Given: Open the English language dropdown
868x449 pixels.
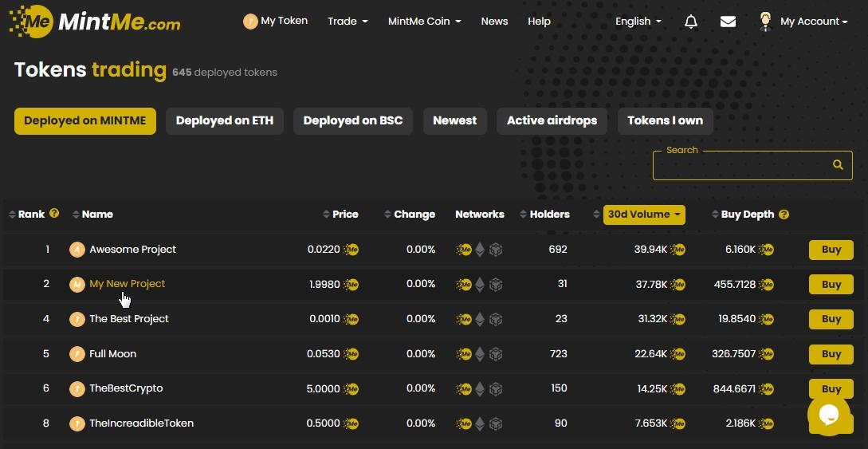Looking at the screenshot, I should click(x=638, y=22).
